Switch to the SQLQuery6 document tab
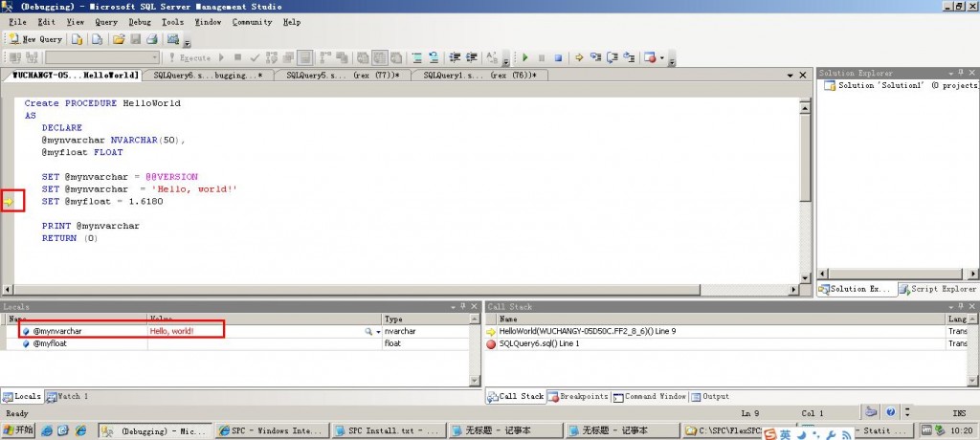 208,76
